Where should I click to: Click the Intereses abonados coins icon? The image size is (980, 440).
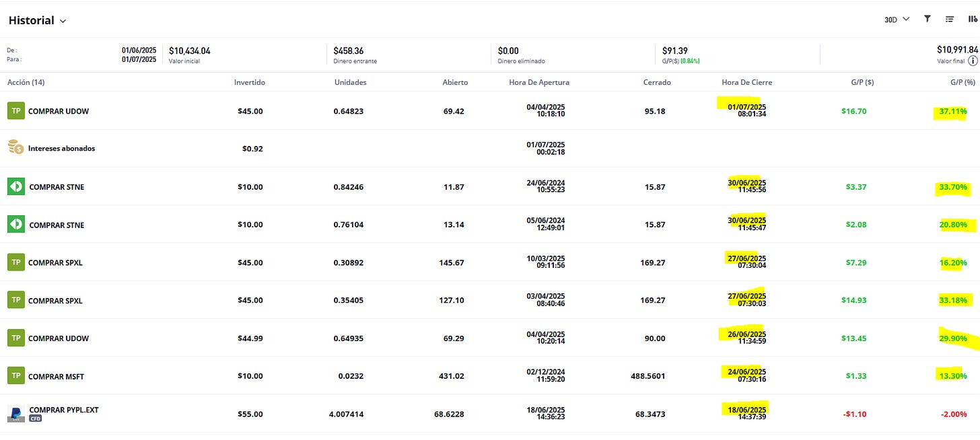coord(15,147)
